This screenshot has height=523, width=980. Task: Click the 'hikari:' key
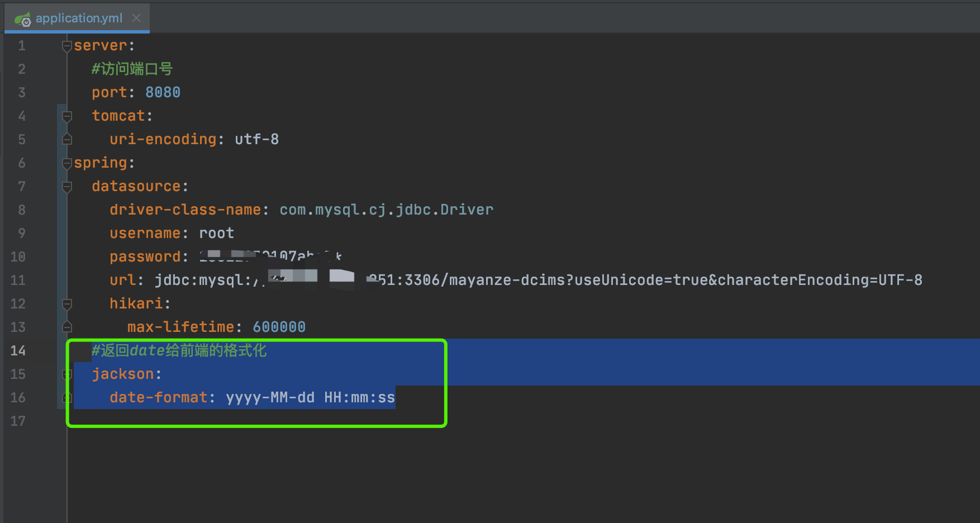tap(140, 303)
